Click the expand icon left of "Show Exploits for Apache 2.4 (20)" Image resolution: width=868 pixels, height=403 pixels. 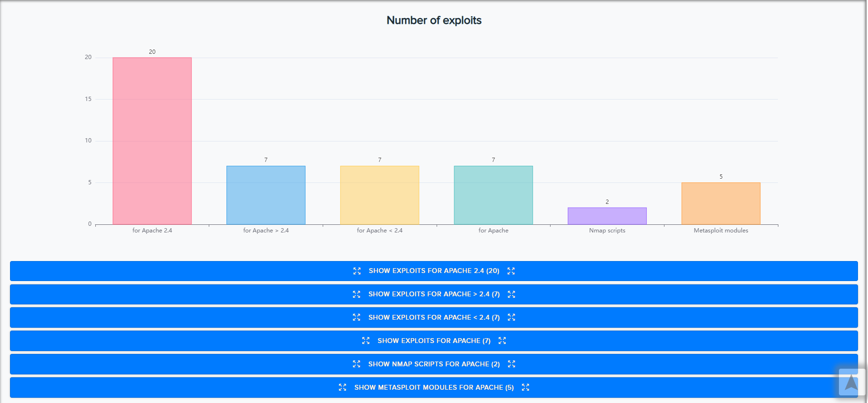click(x=357, y=271)
